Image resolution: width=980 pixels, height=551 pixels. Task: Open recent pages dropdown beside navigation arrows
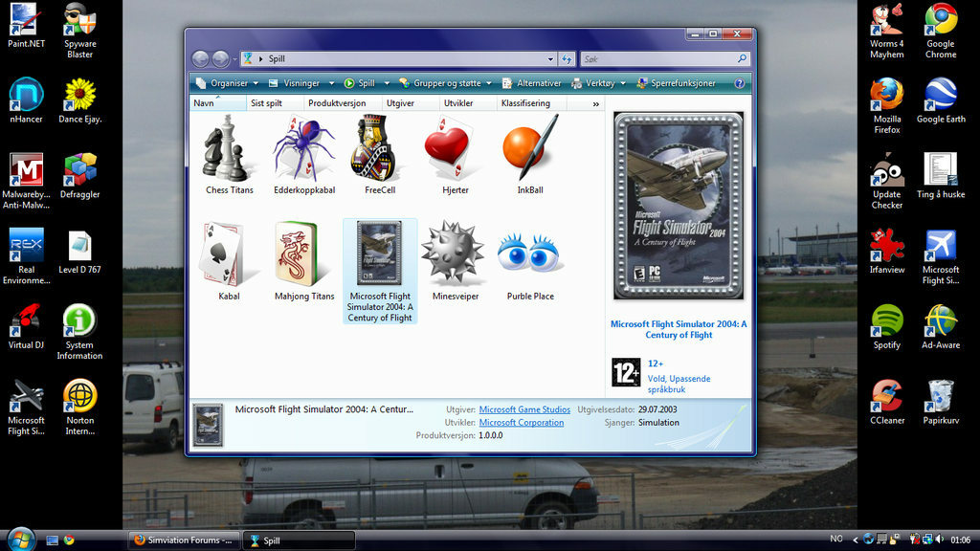tap(235, 58)
